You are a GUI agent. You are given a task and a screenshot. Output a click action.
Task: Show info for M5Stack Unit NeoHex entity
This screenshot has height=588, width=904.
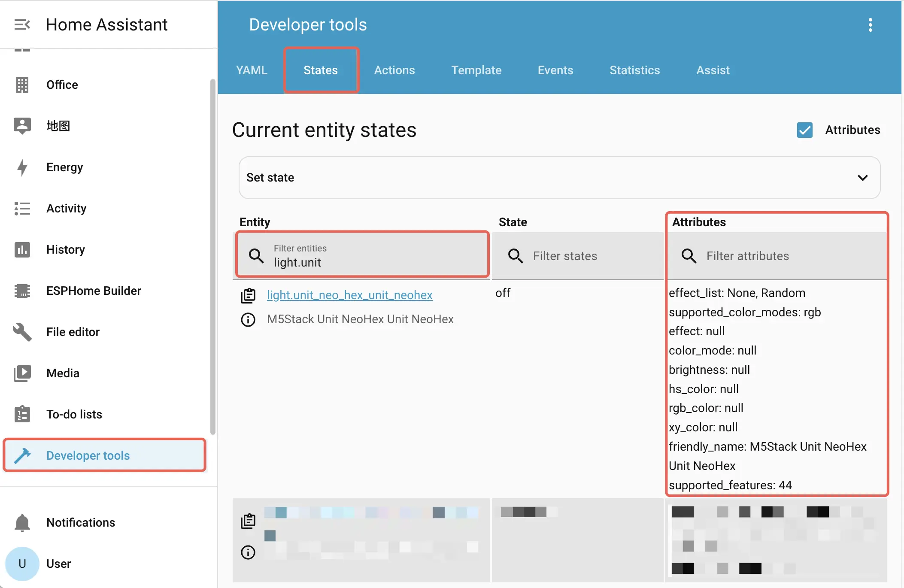(x=248, y=320)
